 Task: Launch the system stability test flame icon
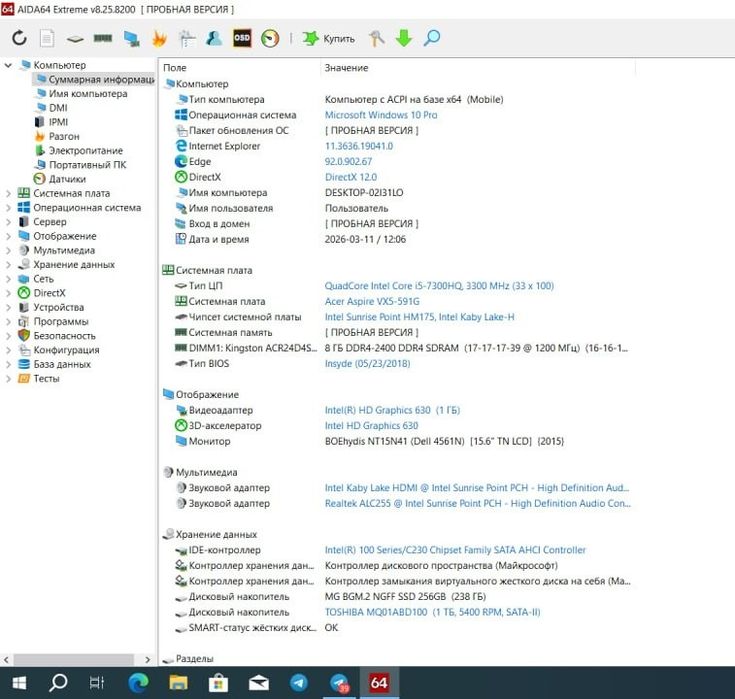pos(159,38)
